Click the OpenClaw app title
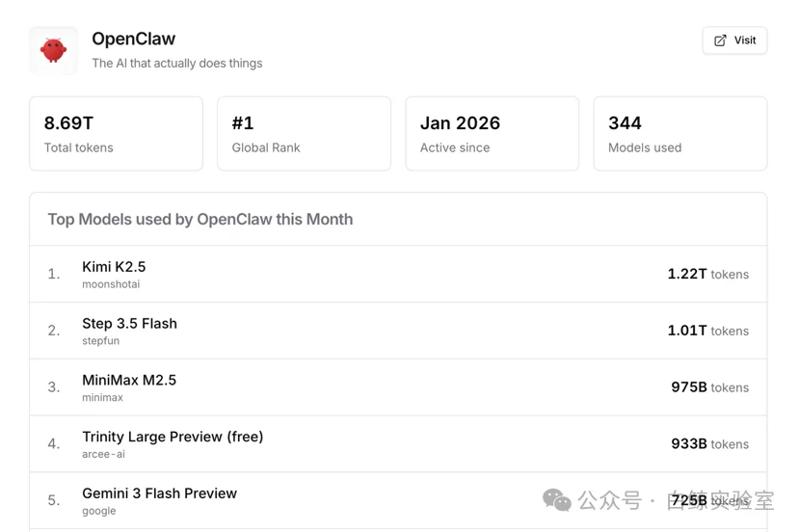This screenshot has width=800, height=532. point(133,40)
